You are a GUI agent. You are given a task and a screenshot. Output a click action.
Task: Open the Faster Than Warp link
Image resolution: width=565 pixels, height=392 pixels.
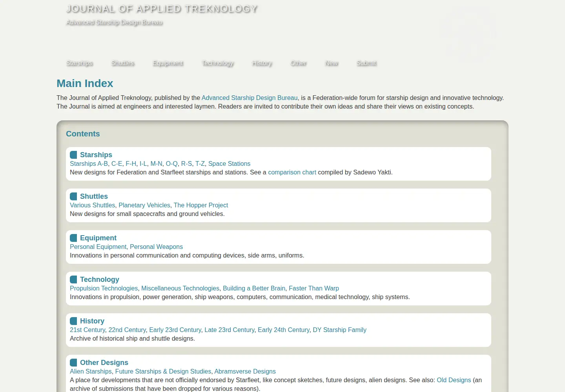pos(314,288)
